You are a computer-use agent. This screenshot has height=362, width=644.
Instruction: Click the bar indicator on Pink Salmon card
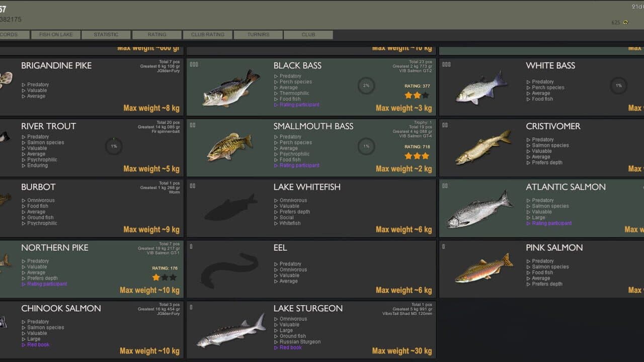(x=444, y=246)
